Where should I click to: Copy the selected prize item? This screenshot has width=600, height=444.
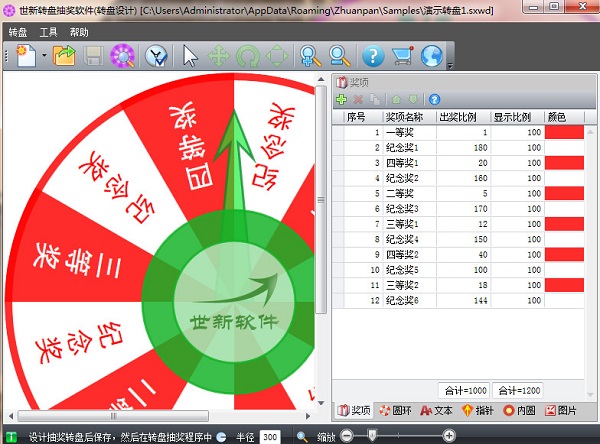click(x=375, y=100)
